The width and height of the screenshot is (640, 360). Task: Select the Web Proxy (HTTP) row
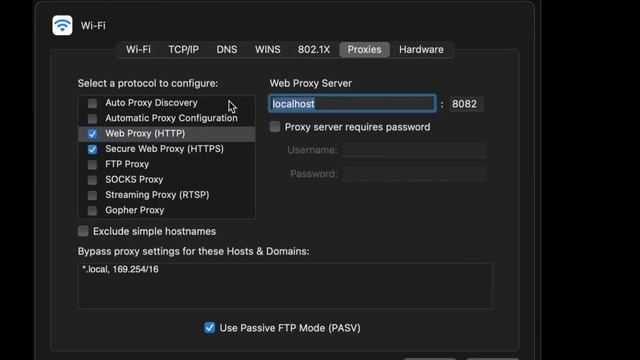tap(167, 134)
